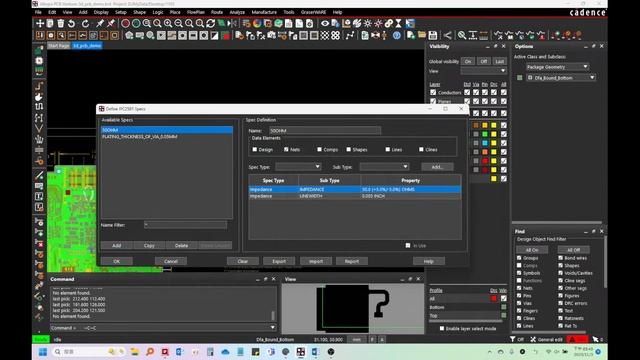Image resolution: width=640 pixels, height=360 pixels.
Task: Click All On in Find filter
Action: 532,250
